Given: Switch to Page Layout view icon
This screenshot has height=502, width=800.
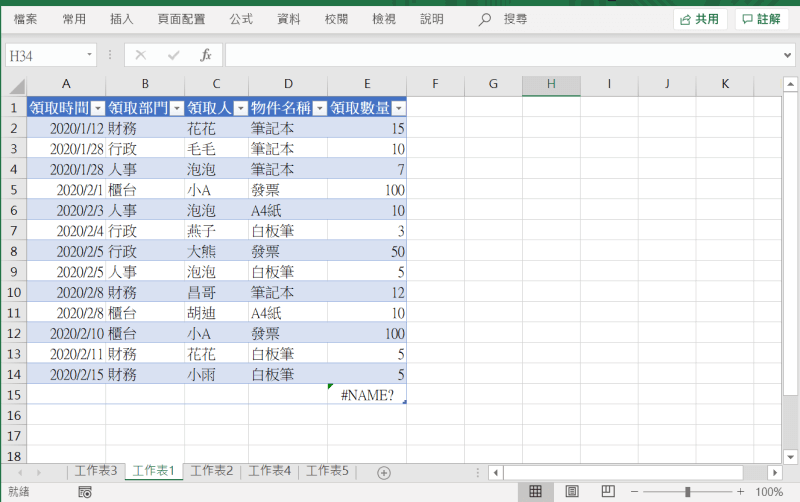Looking at the screenshot, I should pyautogui.click(x=572, y=491).
